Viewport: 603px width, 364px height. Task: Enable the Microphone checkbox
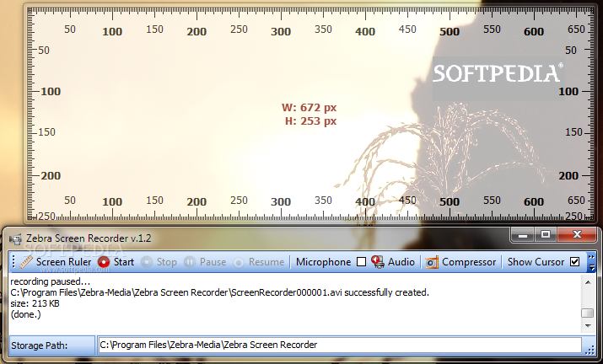[361, 262]
